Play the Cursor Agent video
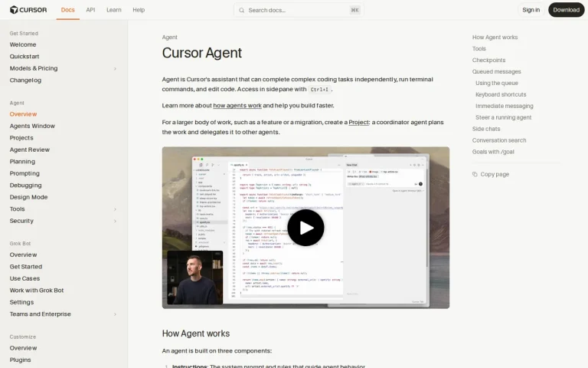The image size is (588, 368). tap(305, 228)
